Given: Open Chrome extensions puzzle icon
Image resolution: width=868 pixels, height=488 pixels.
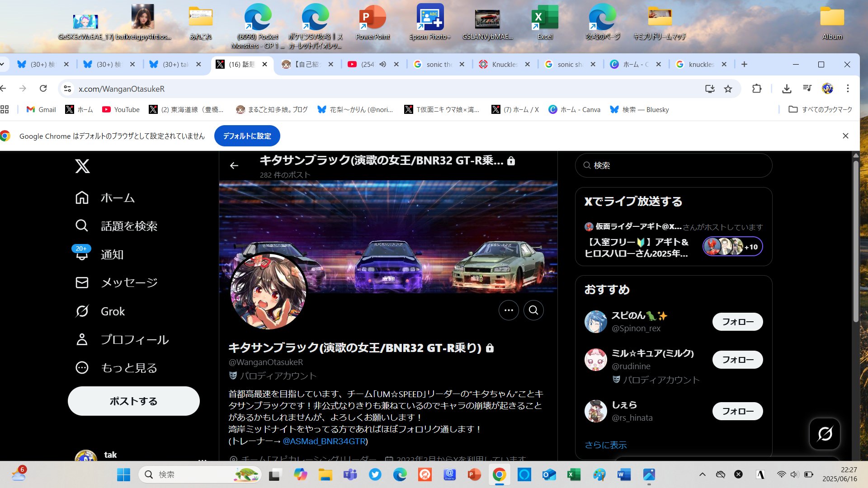Looking at the screenshot, I should click(757, 89).
